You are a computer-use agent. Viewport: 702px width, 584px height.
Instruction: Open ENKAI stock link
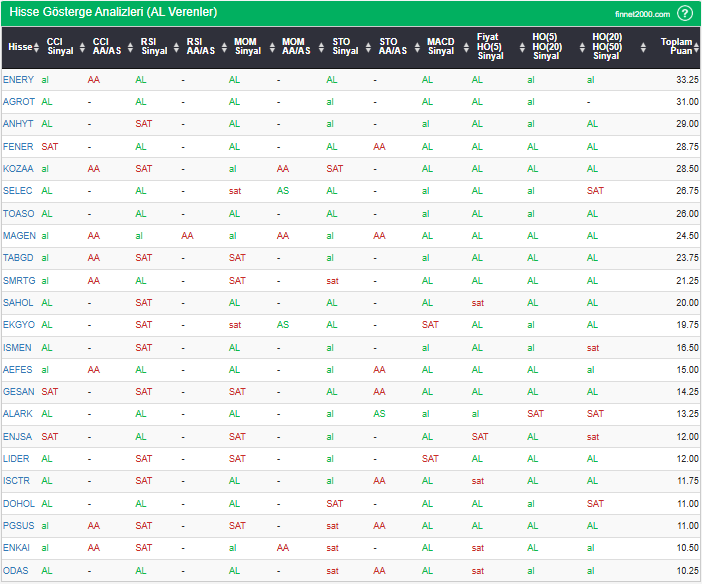(x=16, y=548)
